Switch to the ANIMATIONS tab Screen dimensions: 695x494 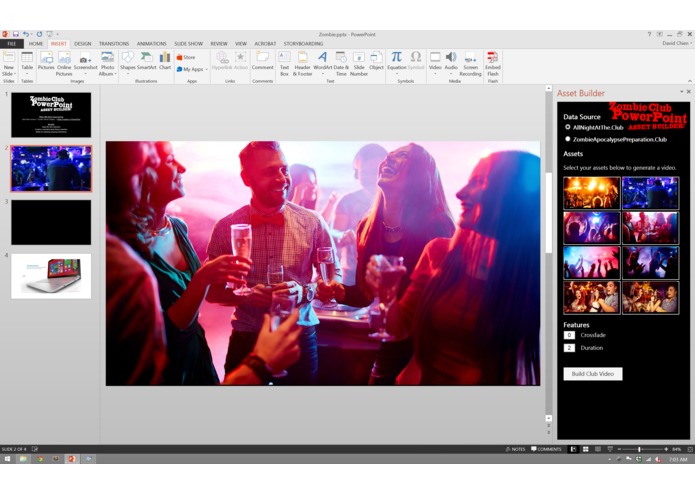click(x=152, y=44)
